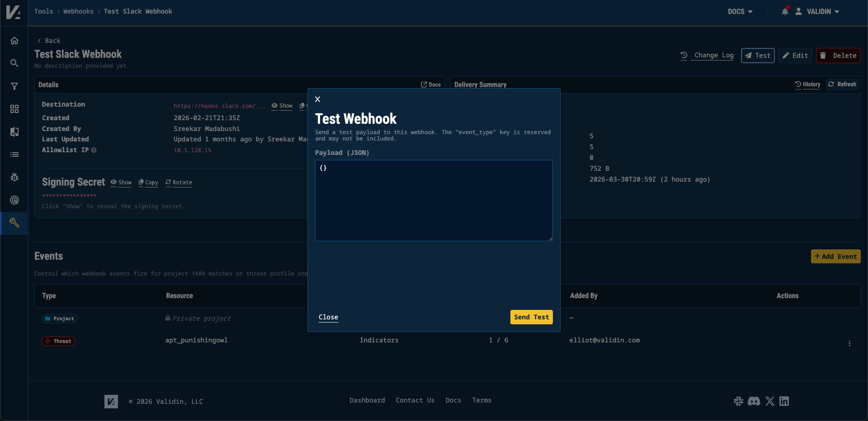This screenshot has width=868, height=421.
Task: Select the Search icon in sidebar
Action: [x=14, y=63]
